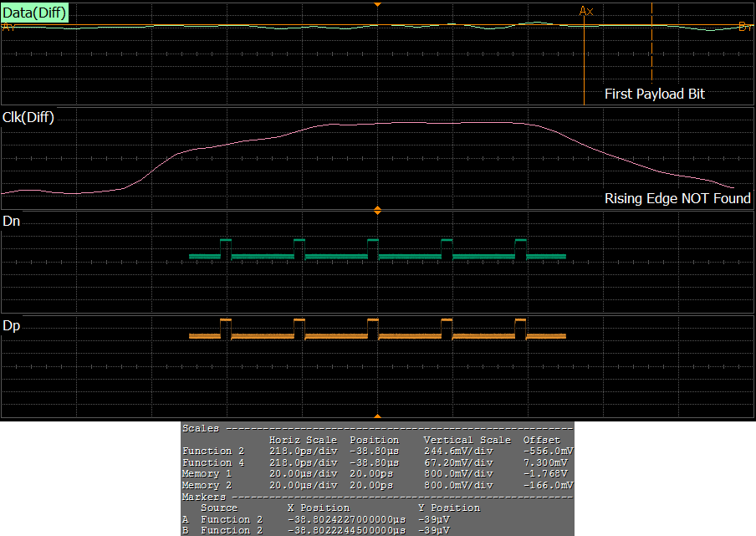Click the orange Dp pulse trace
Screen dimensions: 756x536
(x=377, y=335)
